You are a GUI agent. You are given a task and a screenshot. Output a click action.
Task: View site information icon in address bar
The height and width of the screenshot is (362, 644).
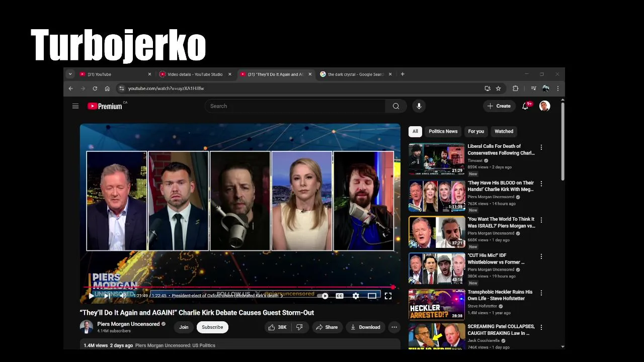point(121,88)
